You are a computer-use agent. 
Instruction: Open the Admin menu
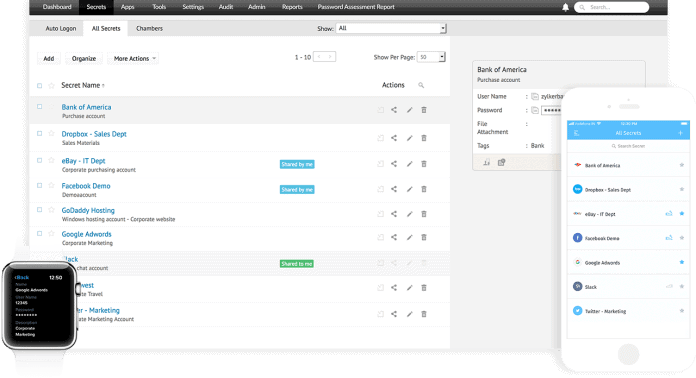tap(257, 7)
